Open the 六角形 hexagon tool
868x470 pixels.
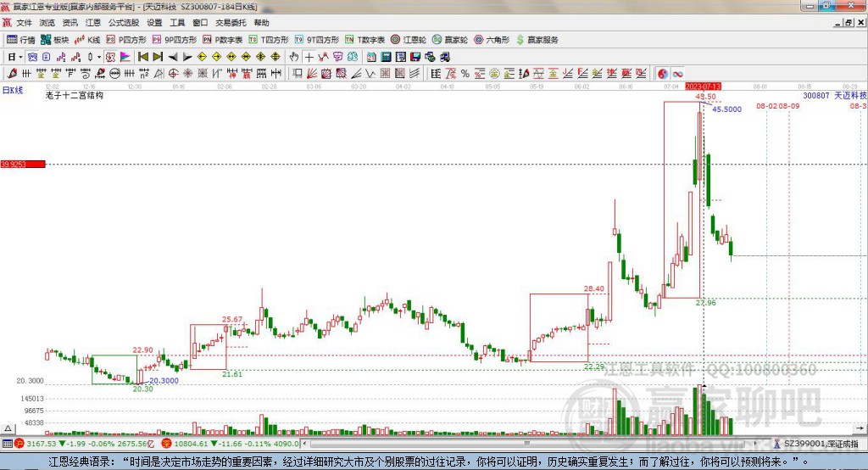(x=492, y=39)
